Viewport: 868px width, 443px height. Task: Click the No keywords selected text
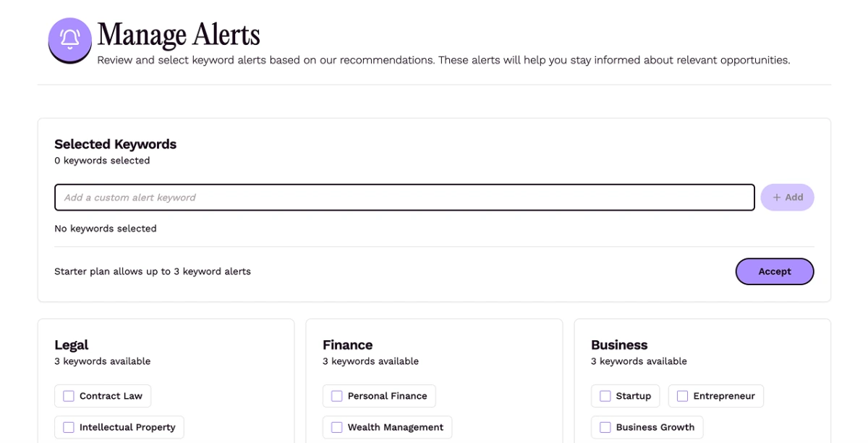[x=106, y=229]
